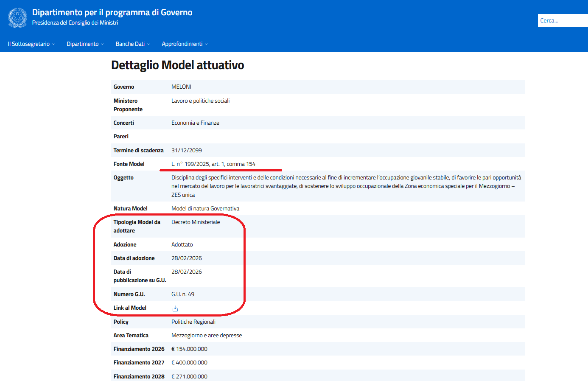Download the file in Link al Model row

point(175,308)
